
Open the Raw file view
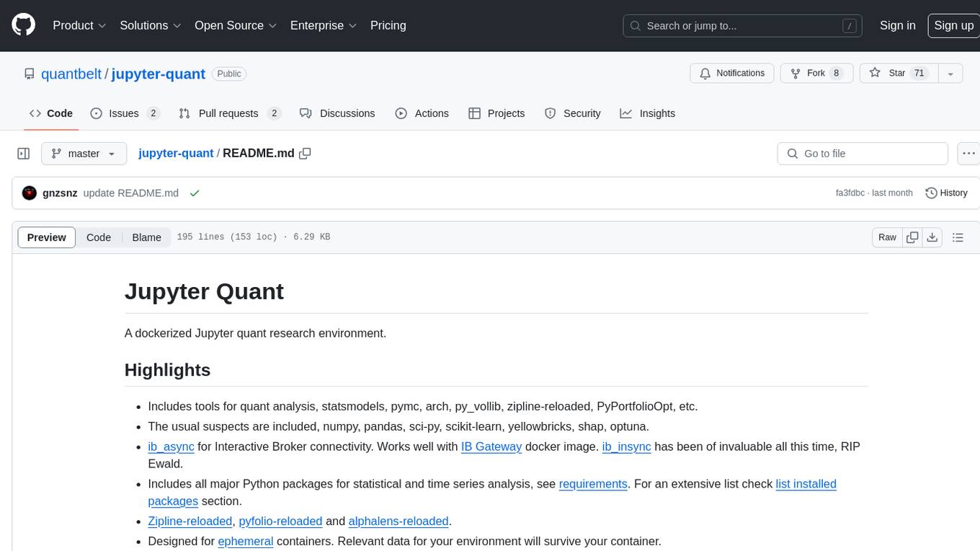click(x=887, y=237)
